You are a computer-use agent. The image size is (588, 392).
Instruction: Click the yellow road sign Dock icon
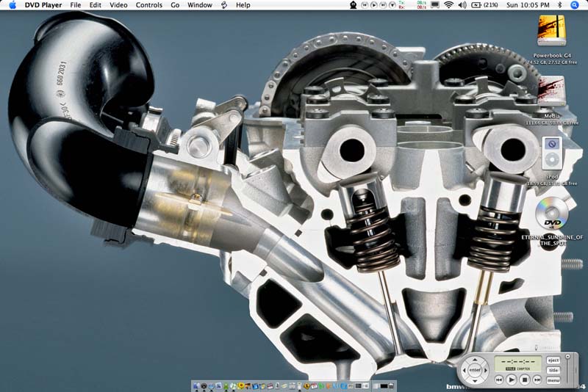click(x=306, y=385)
